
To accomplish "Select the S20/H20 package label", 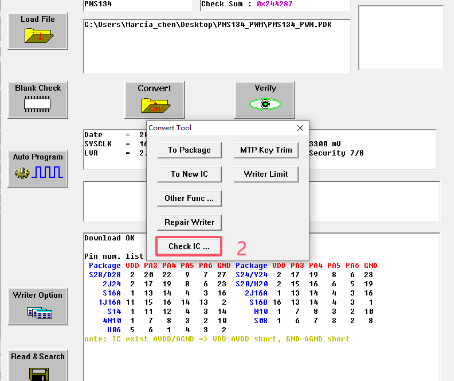I will pyautogui.click(x=252, y=284).
